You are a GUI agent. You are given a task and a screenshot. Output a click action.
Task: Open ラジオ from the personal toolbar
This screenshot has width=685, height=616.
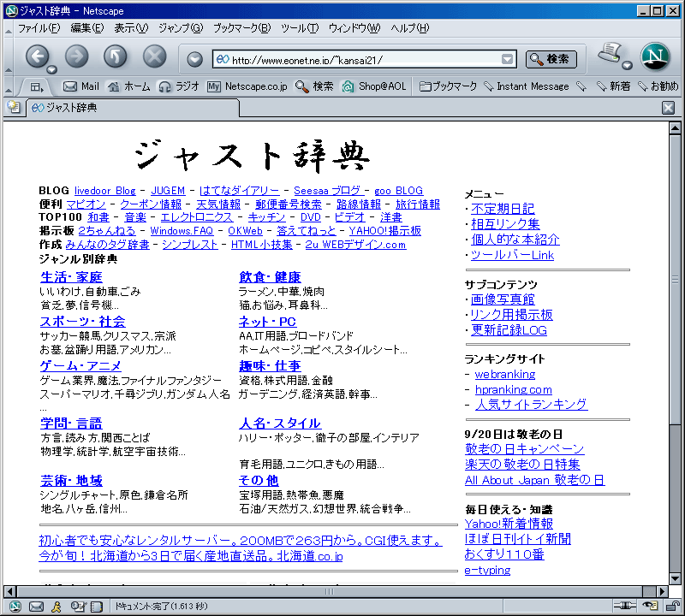pos(179,86)
